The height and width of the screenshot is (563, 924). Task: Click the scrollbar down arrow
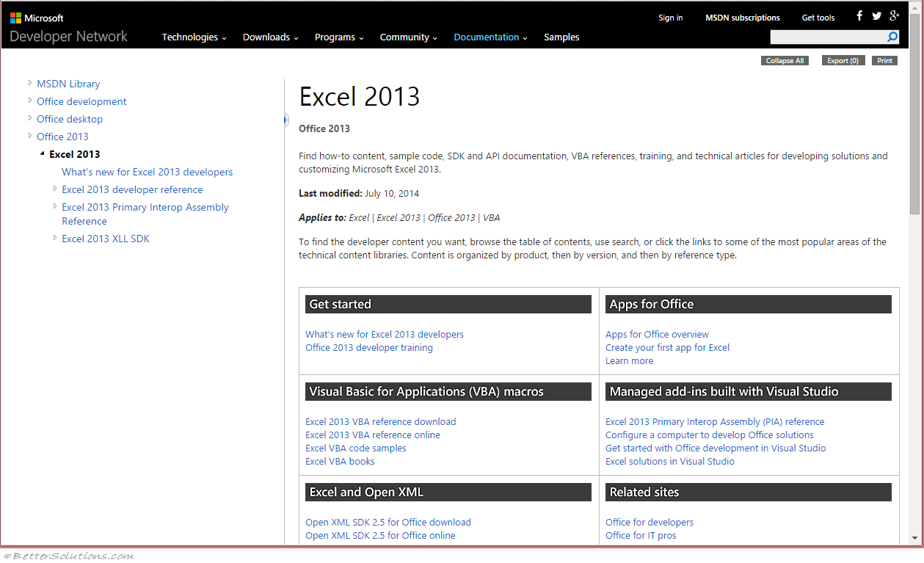[915, 540]
